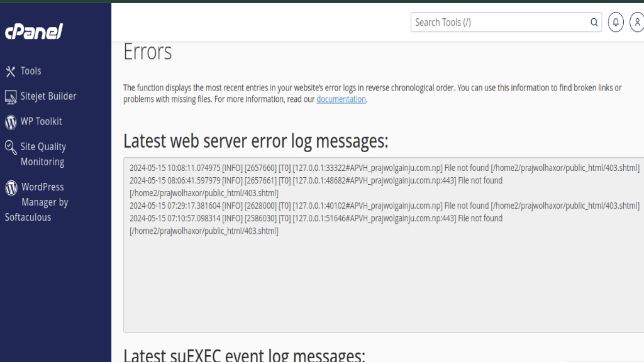
Task: Open notifications via the bell icon
Action: 615,22
